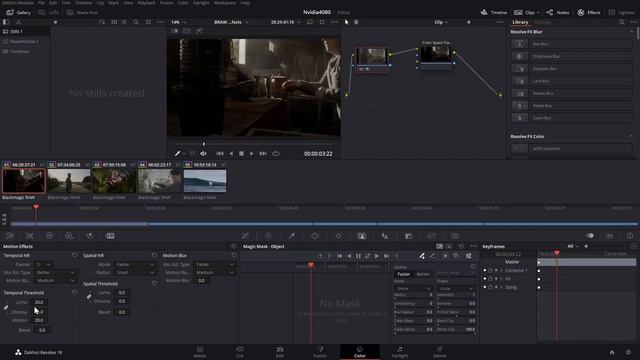Image resolution: width=640 pixels, height=360 pixels.
Task: Toggle loop playback in viewer
Action: pos(276,153)
